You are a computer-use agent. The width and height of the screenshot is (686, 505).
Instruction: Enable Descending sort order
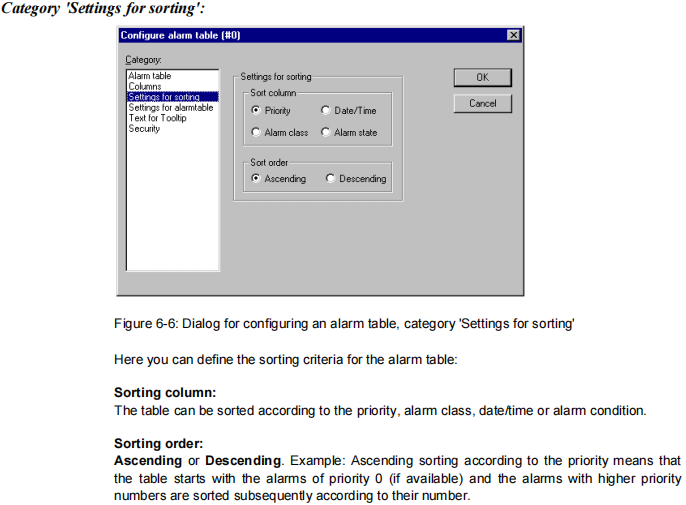tap(331, 179)
